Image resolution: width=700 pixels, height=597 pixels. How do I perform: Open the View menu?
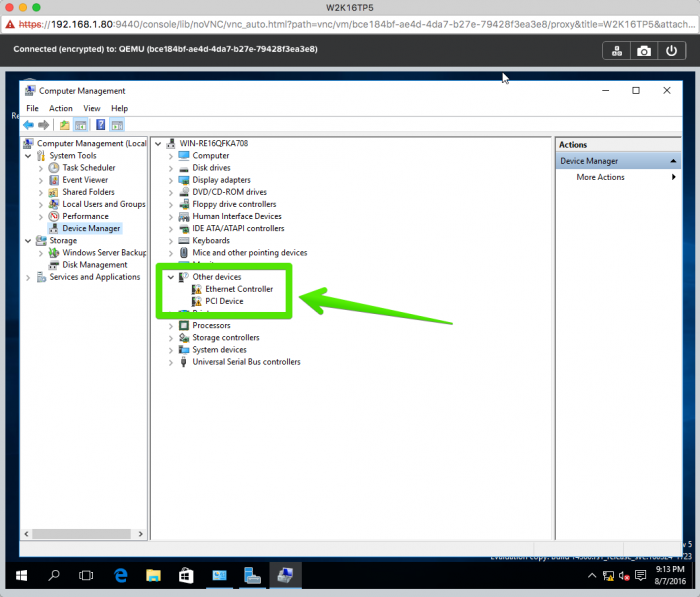point(92,109)
